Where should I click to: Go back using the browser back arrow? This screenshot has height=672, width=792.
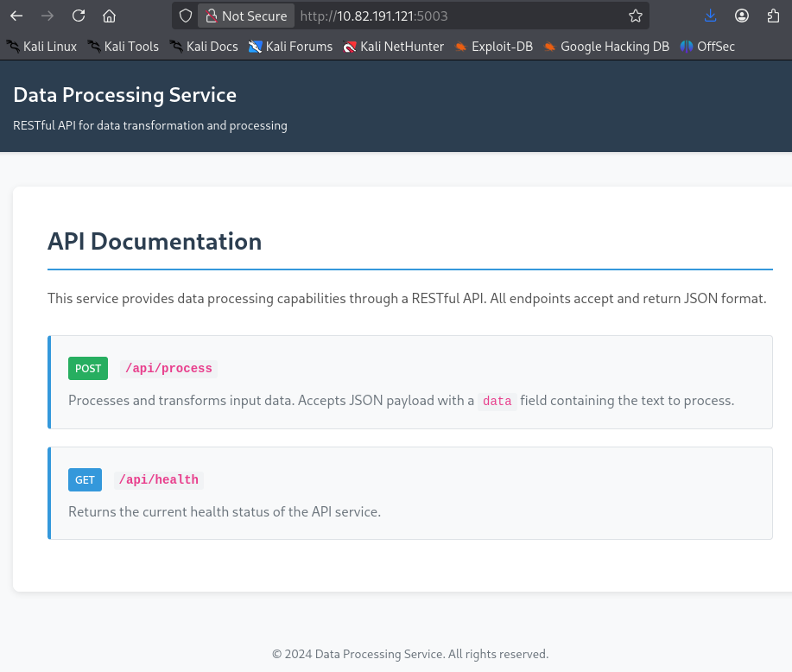(x=16, y=16)
